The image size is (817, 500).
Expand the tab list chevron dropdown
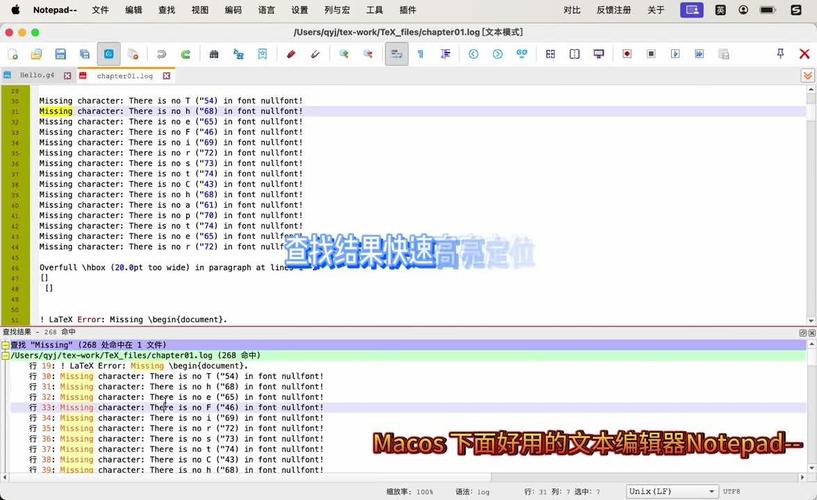(808, 76)
